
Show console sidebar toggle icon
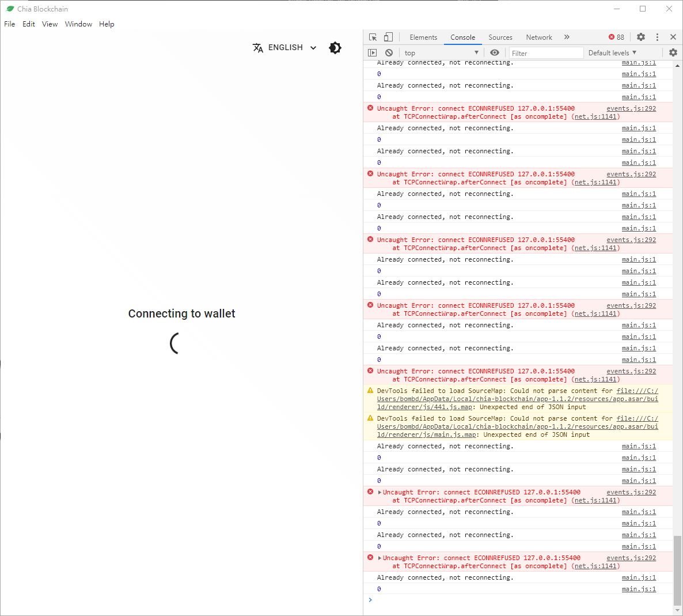[371, 52]
